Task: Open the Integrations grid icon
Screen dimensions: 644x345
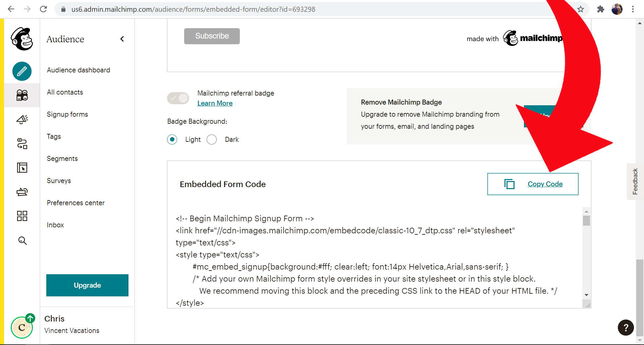Action: coord(22,216)
